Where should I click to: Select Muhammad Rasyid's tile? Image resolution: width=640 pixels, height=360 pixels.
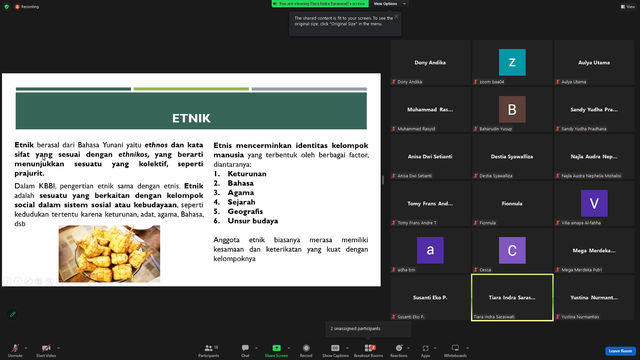point(430,109)
